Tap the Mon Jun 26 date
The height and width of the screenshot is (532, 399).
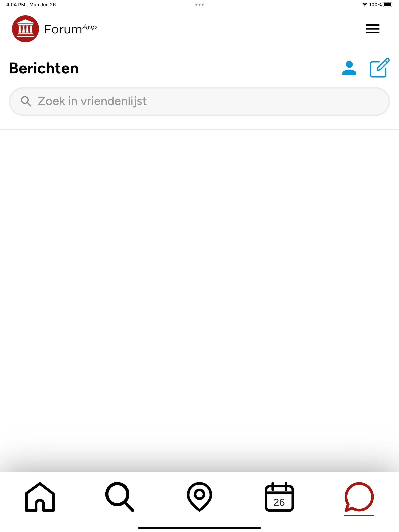pyautogui.click(x=43, y=4)
